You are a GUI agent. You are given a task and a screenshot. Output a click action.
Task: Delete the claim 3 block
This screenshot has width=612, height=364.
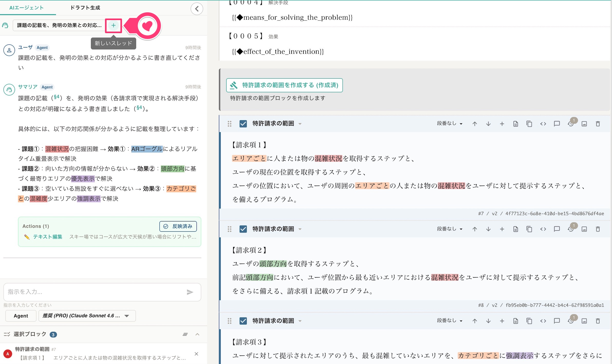coord(598,321)
